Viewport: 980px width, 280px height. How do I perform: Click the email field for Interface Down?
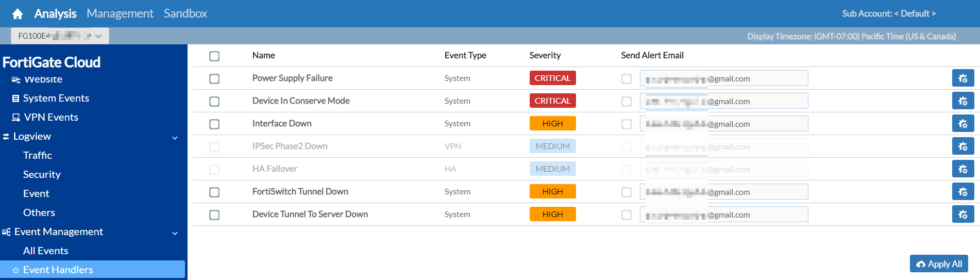[724, 124]
